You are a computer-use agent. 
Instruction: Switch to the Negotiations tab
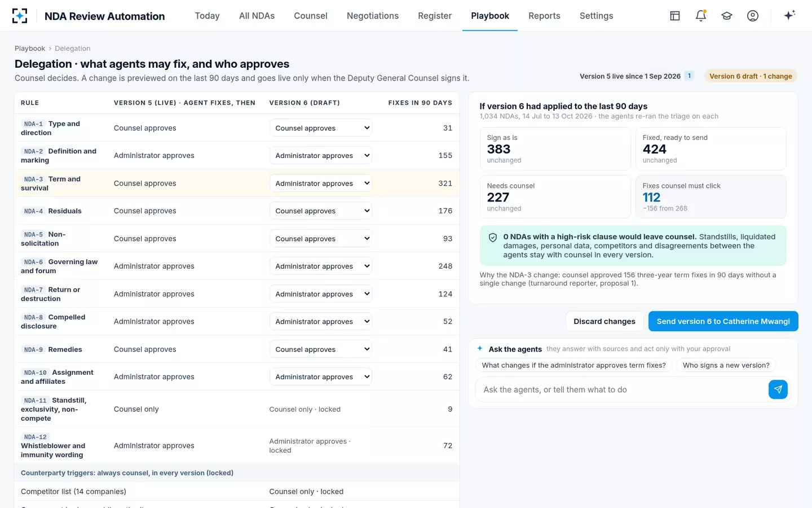[373, 16]
